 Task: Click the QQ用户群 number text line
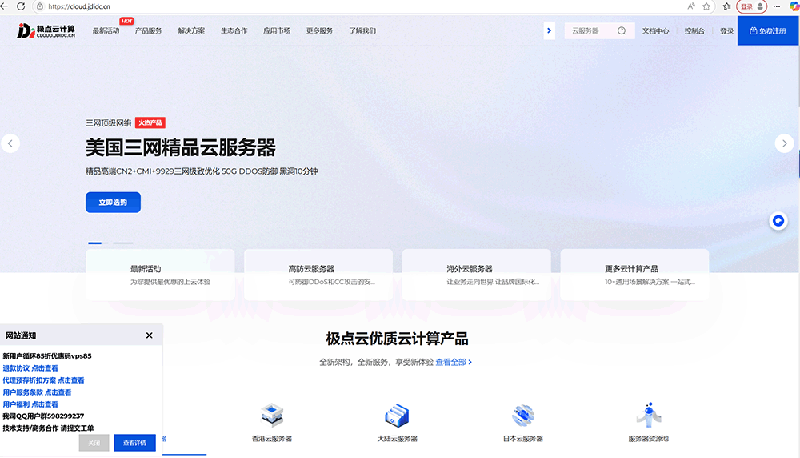point(43,416)
